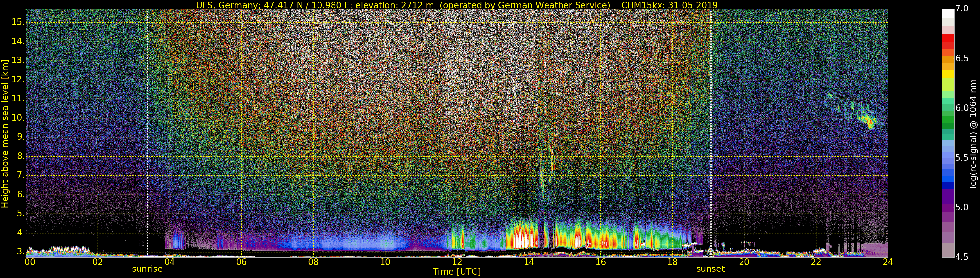Screen dimensions: 980x278
Task: Click the 'log(rc-signal) @ 1064 nm' colorbar label
Action: coord(973,133)
